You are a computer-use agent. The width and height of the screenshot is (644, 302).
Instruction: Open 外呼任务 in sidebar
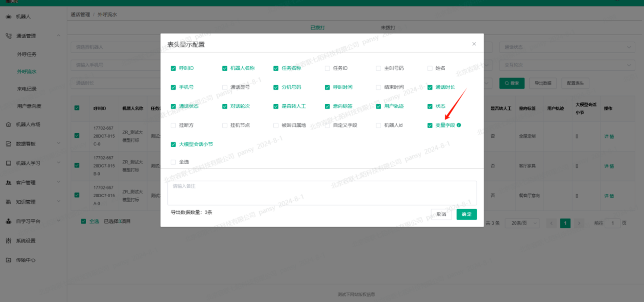27,54
